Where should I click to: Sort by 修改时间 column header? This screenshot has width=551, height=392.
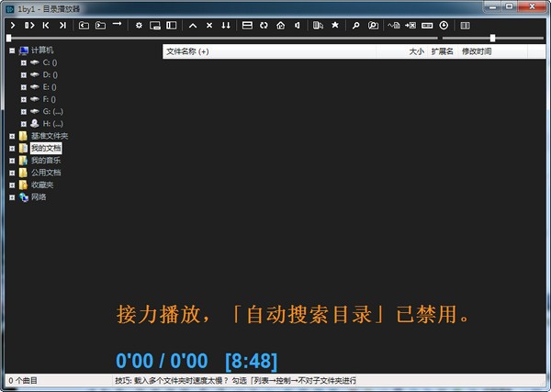point(477,51)
